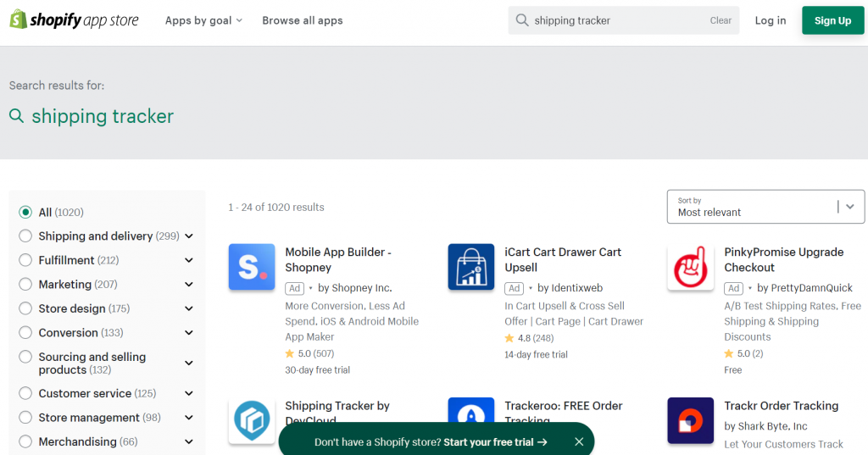Expand the Conversion category chevron
Screen dimensions: 868x455
coord(189,333)
